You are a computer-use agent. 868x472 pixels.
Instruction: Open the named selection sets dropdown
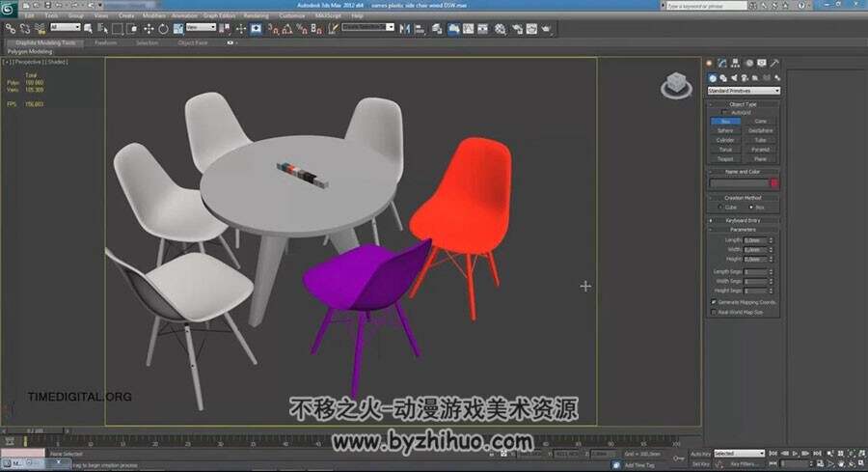tap(367, 27)
